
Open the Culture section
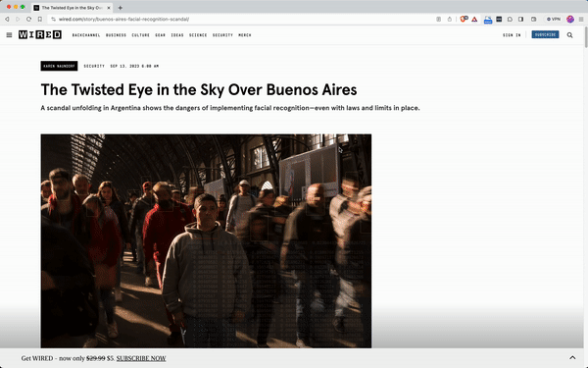(140, 35)
